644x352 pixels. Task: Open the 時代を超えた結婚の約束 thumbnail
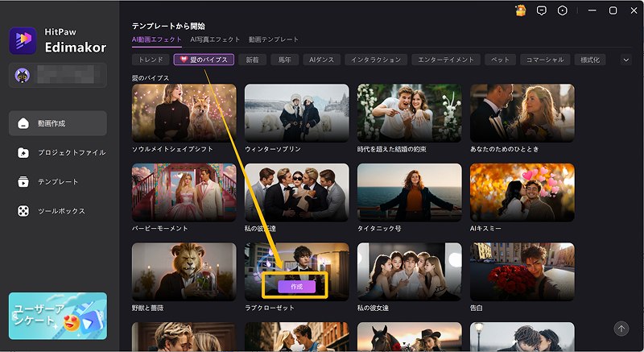click(x=410, y=113)
